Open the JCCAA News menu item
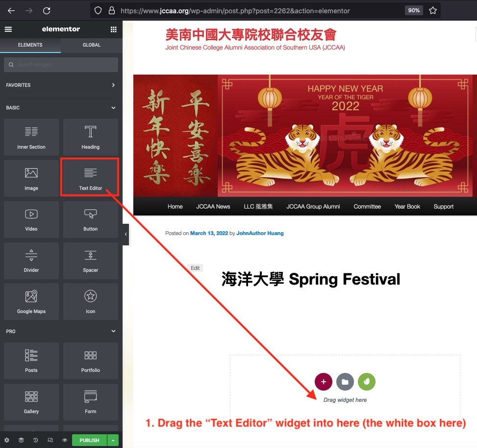The width and height of the screenshot is (477, 448). coord(213,207)
